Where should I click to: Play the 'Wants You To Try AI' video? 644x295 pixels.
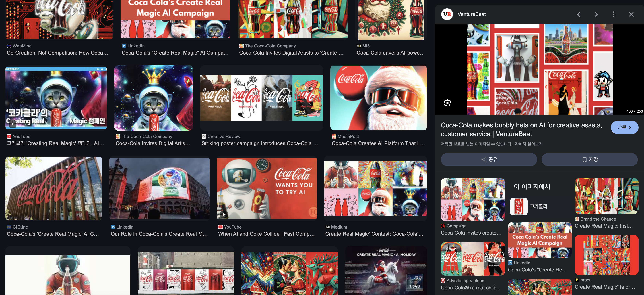(x=267, y=188)
